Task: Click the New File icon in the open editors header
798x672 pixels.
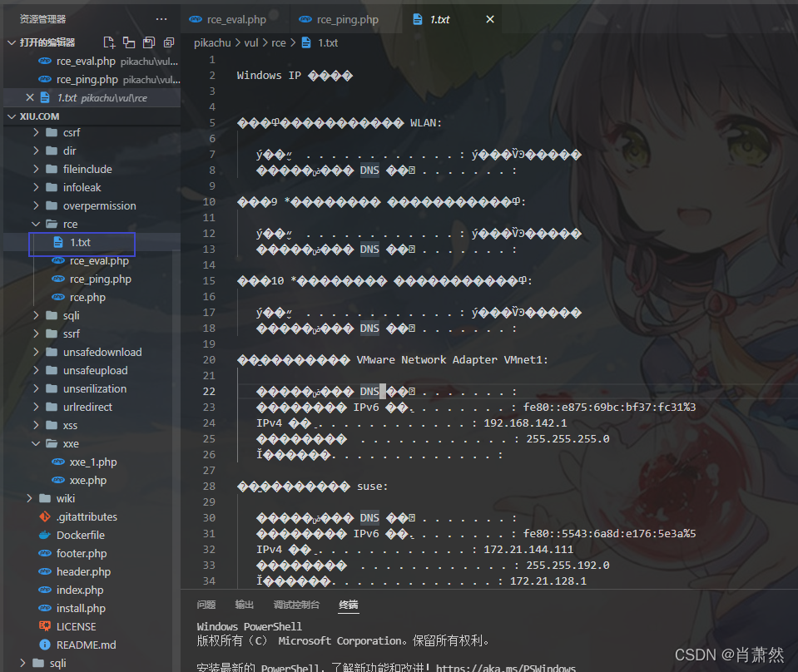Action: point(109,42)
